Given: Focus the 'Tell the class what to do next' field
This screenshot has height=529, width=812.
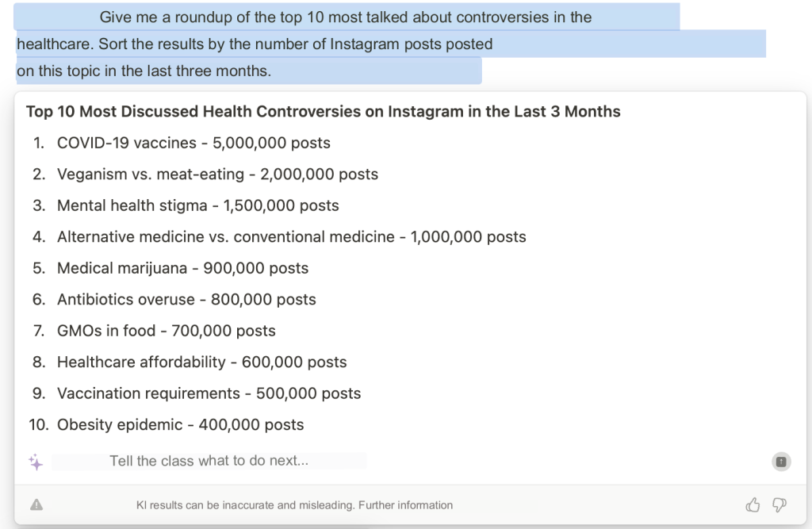Looking at the screenshot, I should [x=209, y=461].
